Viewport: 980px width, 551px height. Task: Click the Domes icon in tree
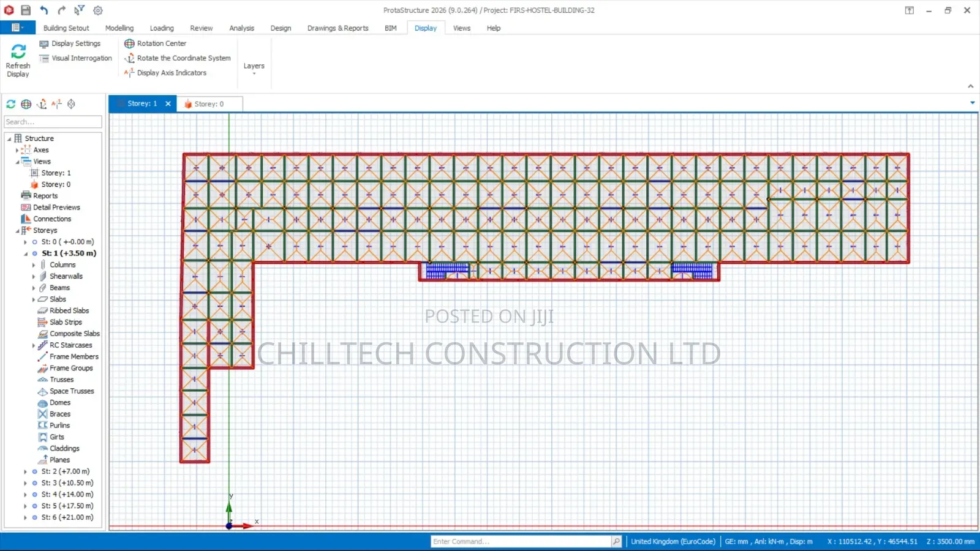(x=42, y=403)
